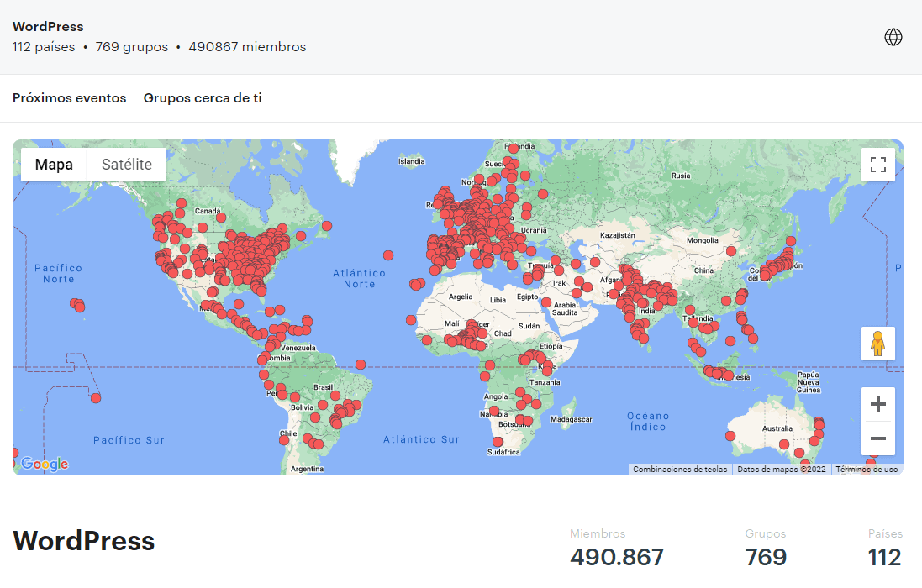922x588 pixels.
Task: Zoom out of the map
Action: [x=878, y=438]
